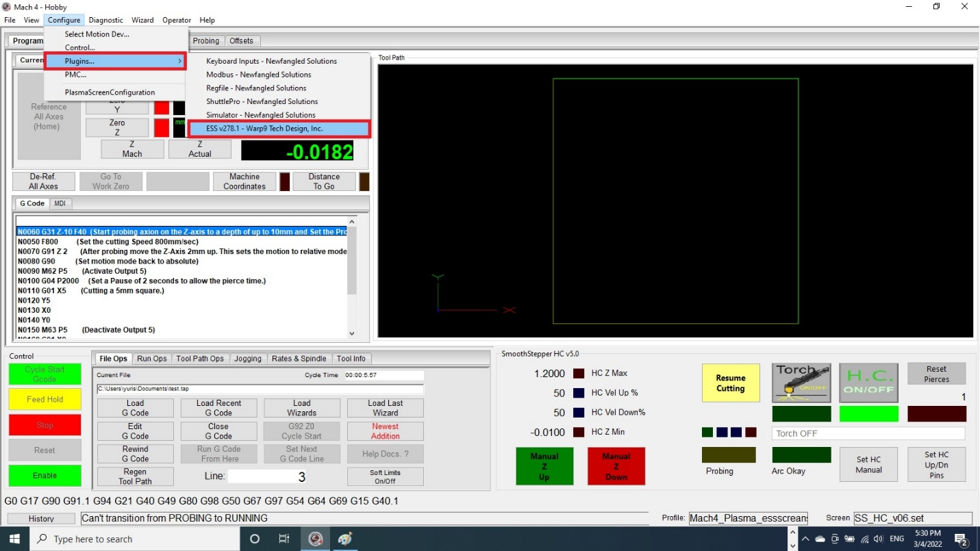Screen dimensions: 980x551
Task: Select the Mach4 icon on the taskbar
Action: [315, 539]
